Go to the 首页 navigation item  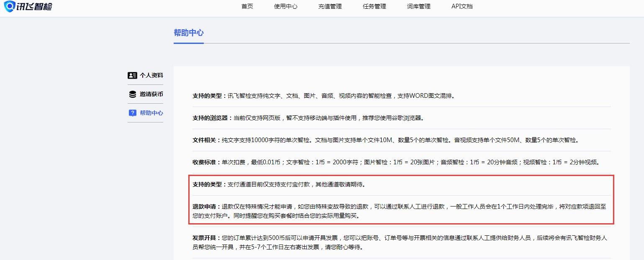click(247, 6)
